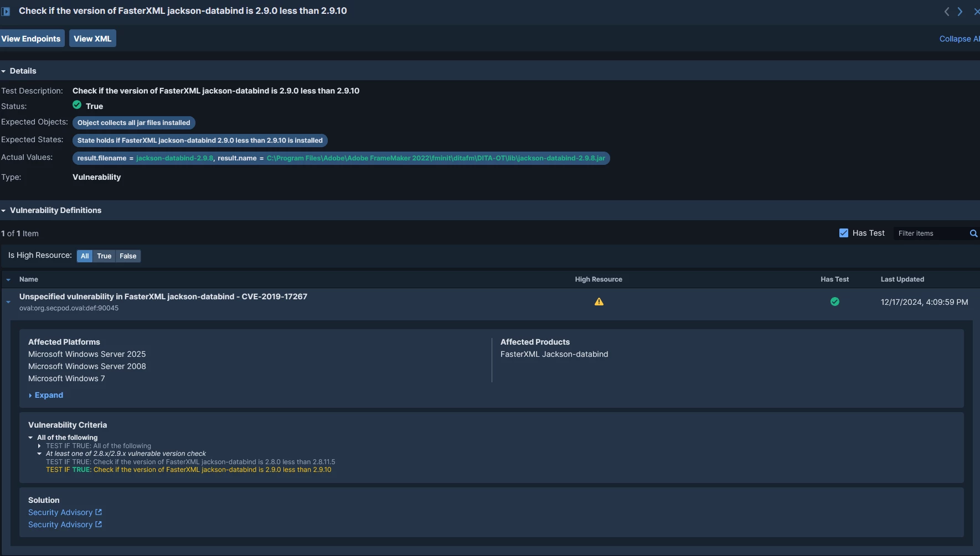Click the High Resource warning triangle icon

pyautogui.click(x=599, y=302)
